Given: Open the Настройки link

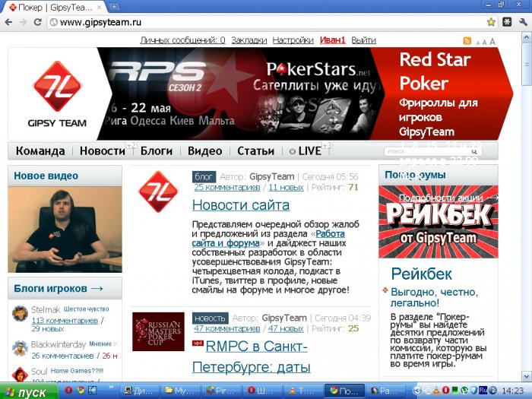Looking at the screenshot, I should tap(293, 40).
